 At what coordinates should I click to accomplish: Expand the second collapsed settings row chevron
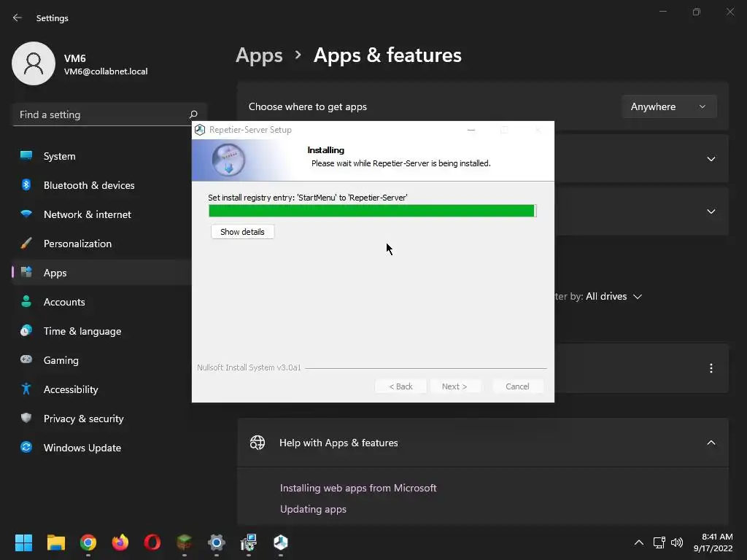click(x=711, y=211)
